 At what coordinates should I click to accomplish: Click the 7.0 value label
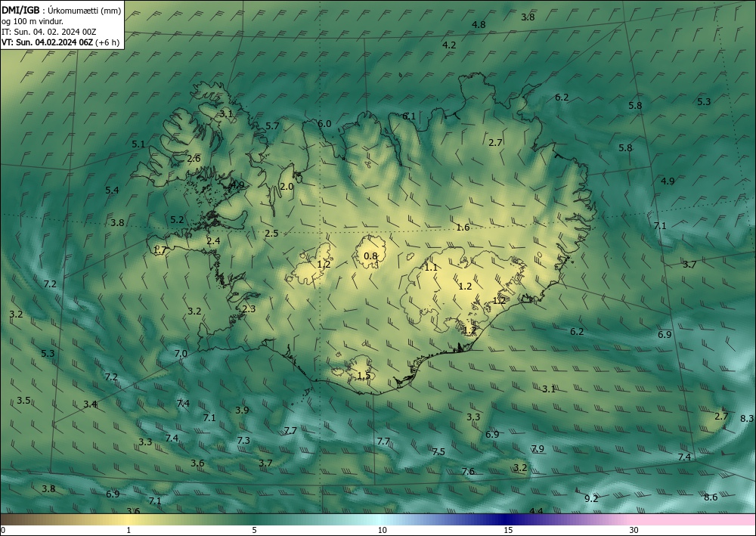pos(181,353)
